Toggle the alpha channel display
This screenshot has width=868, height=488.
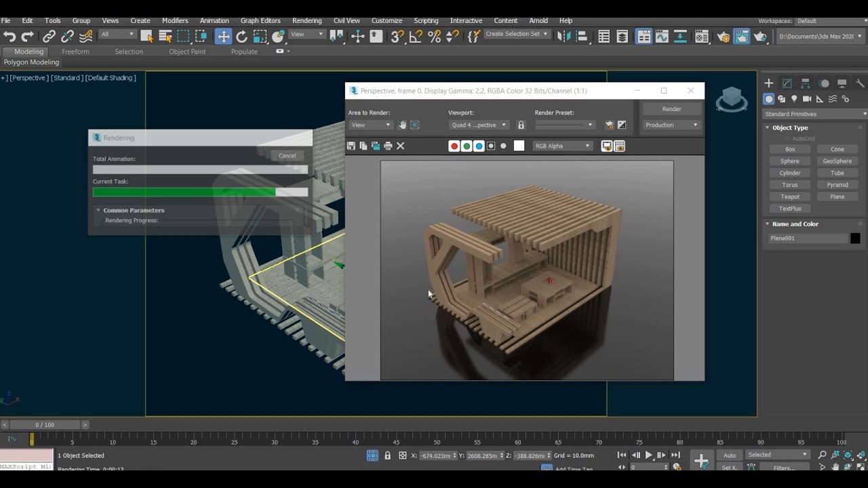[491, 146]
